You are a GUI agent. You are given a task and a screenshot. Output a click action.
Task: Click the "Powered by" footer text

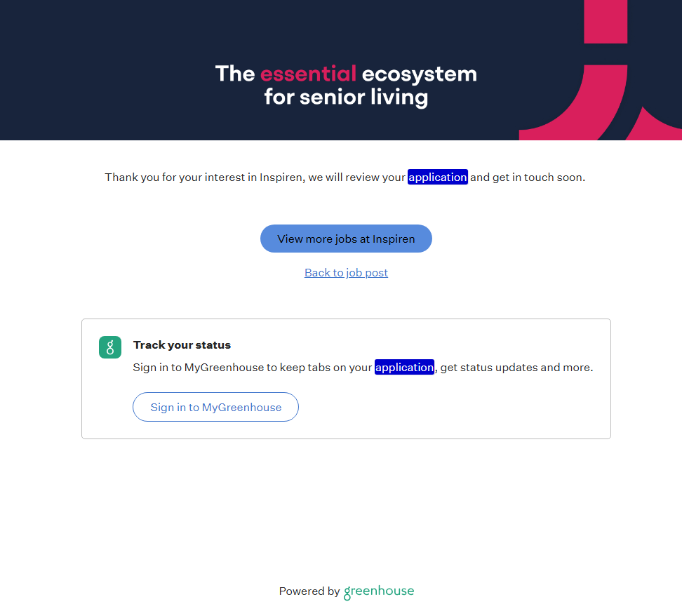click(x=309, y=591)
